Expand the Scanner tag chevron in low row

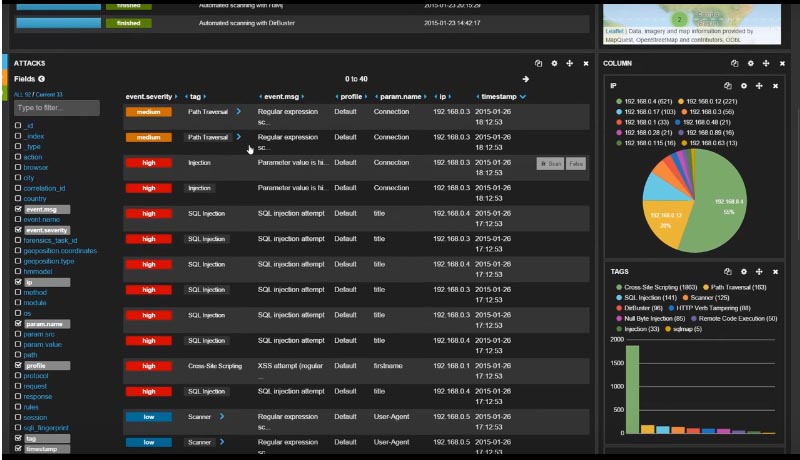(221, 416)
